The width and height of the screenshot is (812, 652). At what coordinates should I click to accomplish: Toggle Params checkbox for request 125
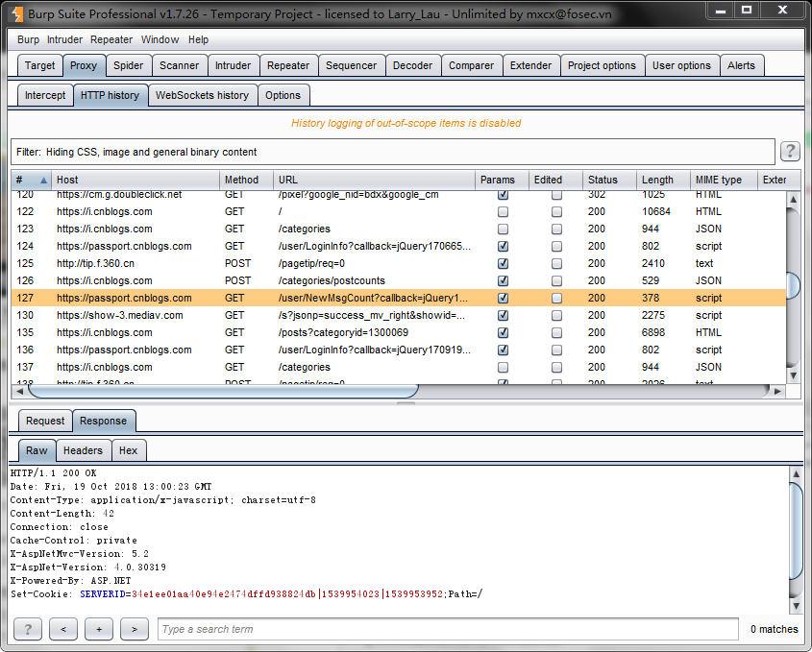pyautogui.click(x=503, y=263)
